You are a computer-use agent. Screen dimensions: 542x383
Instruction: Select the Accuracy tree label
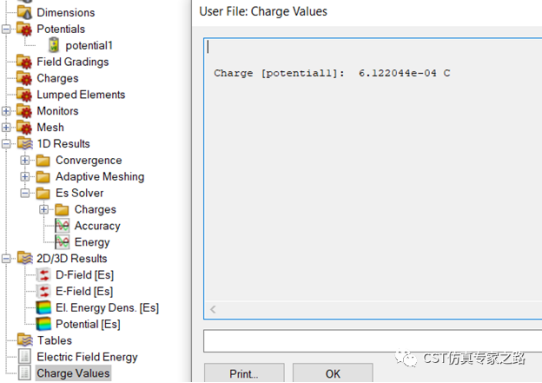97,226
